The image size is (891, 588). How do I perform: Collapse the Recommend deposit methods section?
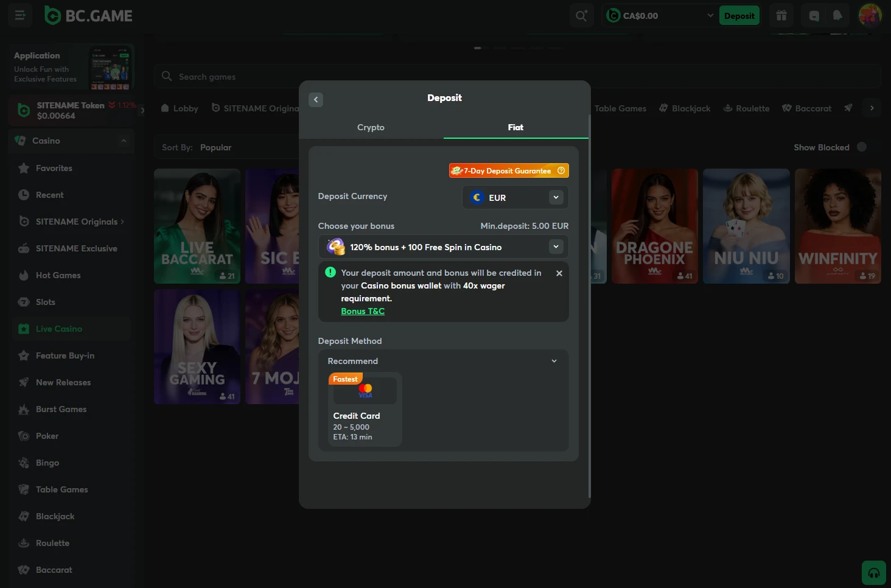(554, 361)
